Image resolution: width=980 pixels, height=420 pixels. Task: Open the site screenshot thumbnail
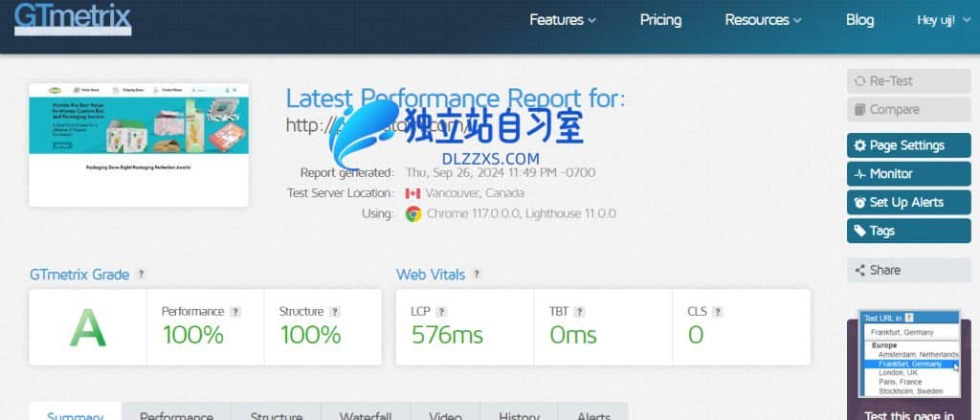click(139, 145)
